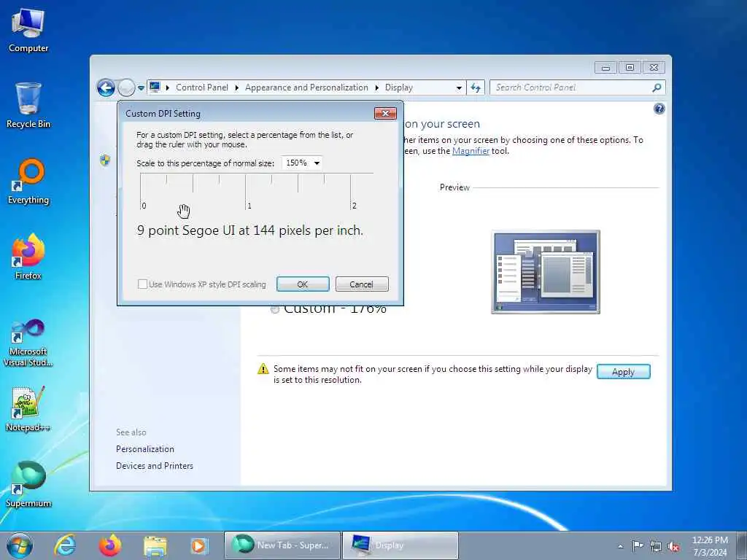
Task: Open the muted volume tray icon
Action: 673,547
